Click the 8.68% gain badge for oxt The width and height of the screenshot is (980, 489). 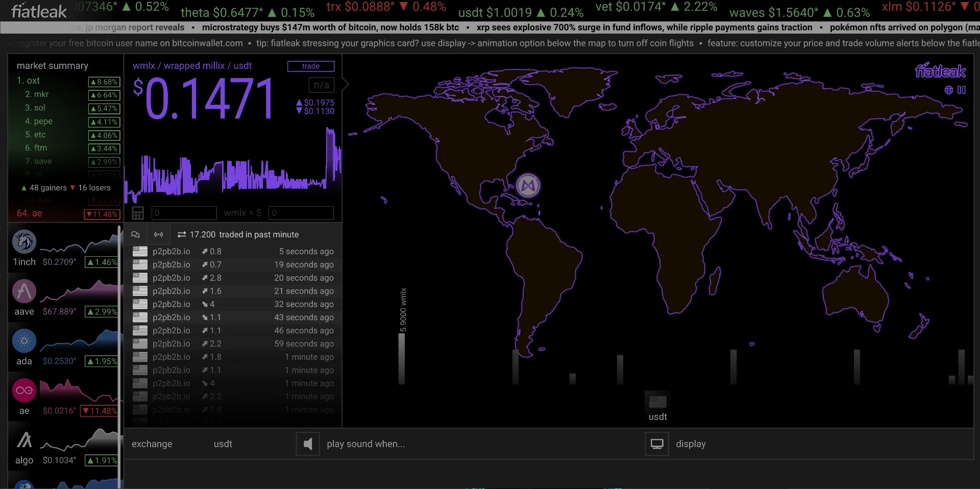[104, 82]
